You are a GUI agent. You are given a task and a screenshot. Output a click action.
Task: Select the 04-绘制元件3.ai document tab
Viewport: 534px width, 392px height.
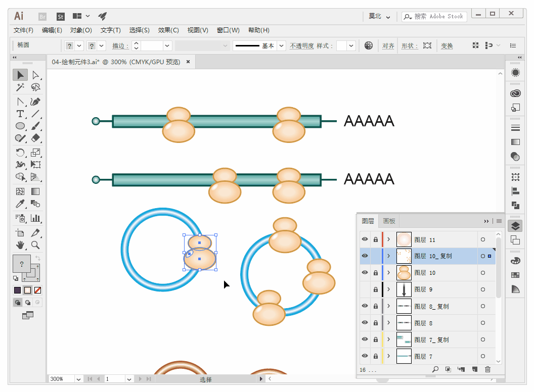click(116, 62)
